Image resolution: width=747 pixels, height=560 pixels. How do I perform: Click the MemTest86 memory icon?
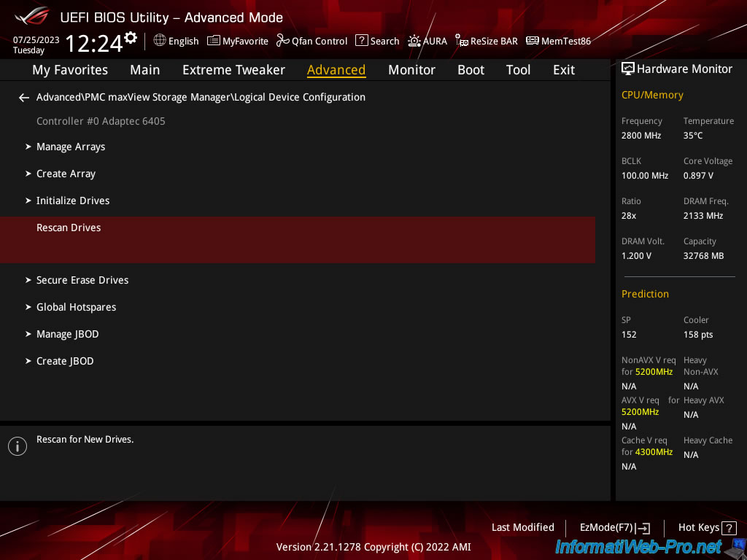(532, 41)
